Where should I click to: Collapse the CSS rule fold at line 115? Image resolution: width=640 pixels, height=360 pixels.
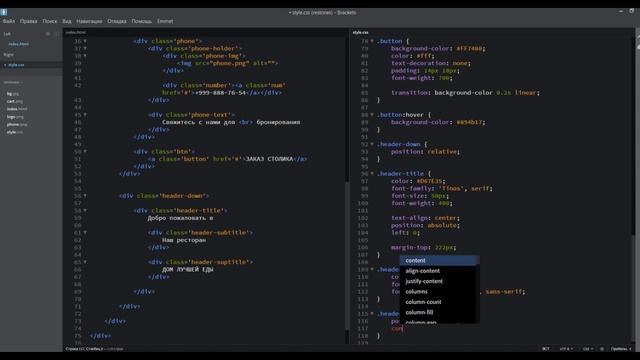(372, 313)
